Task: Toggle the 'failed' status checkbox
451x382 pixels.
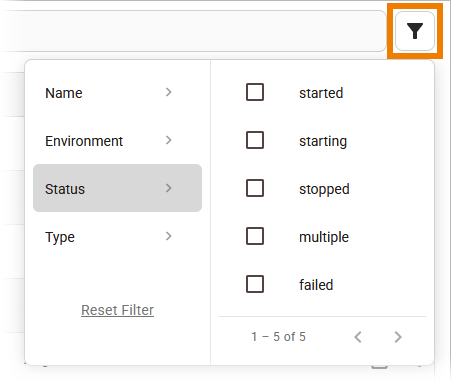Action: tap(255, 284)
